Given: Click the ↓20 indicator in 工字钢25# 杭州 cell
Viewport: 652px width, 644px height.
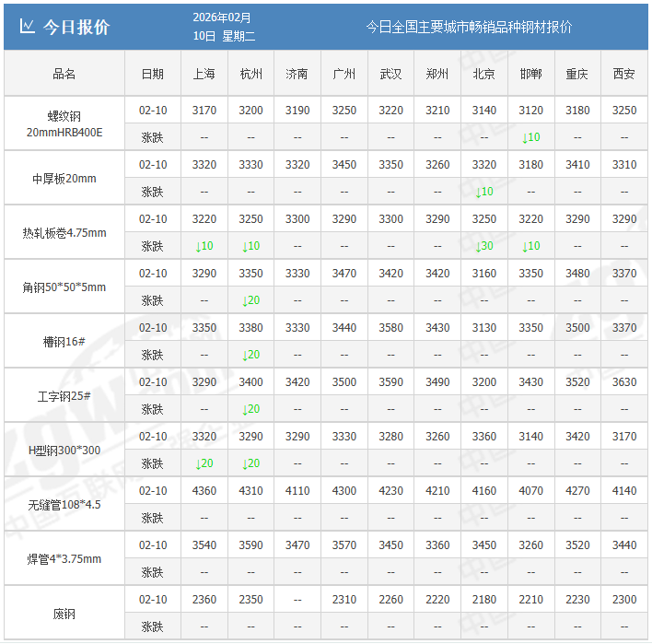Looking at the screenshot, I should click(250, 410).
